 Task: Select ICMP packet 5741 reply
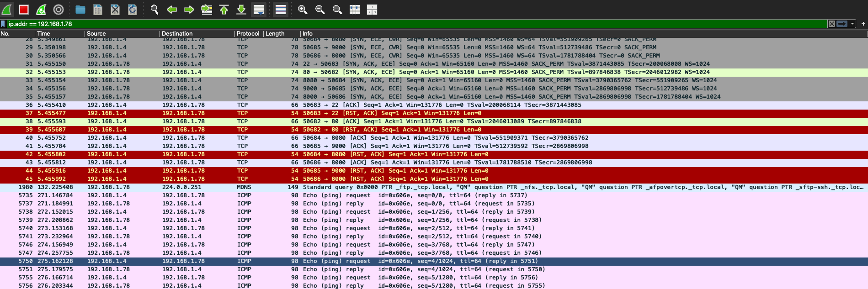[434, 236]
